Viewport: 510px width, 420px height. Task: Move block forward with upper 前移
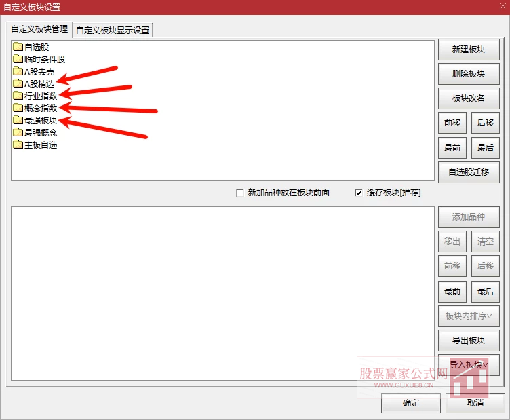pos(452,123)
